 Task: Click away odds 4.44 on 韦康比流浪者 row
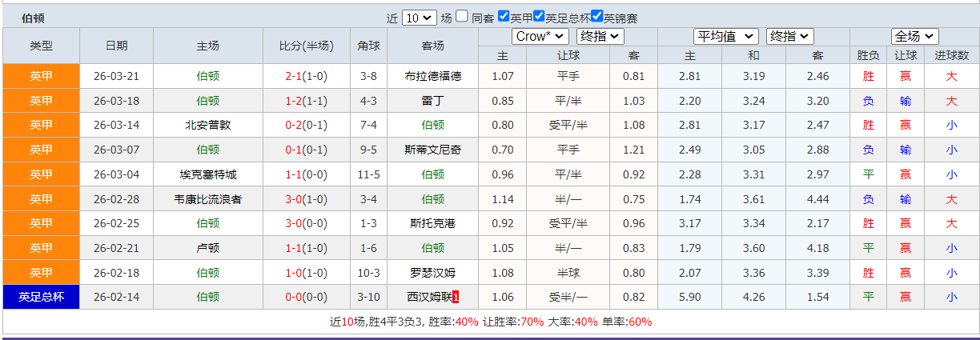[x=817, y=198]
